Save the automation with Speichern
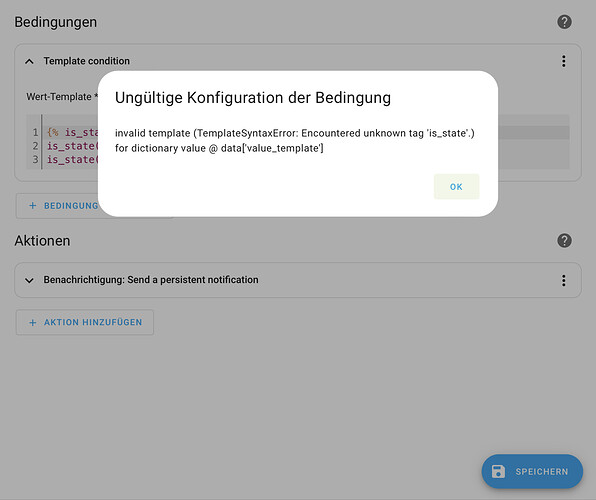The image size is (596, 500). [x=532, y=471]
